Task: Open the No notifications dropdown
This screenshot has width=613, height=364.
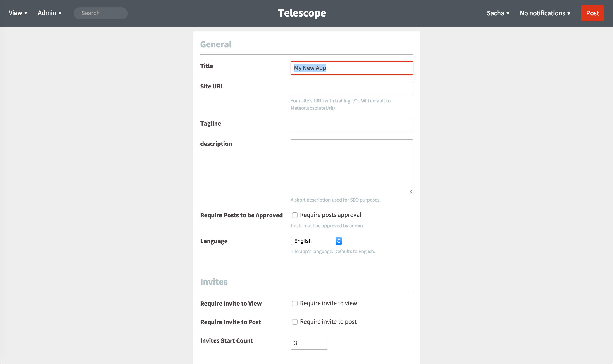Action: 545,13
